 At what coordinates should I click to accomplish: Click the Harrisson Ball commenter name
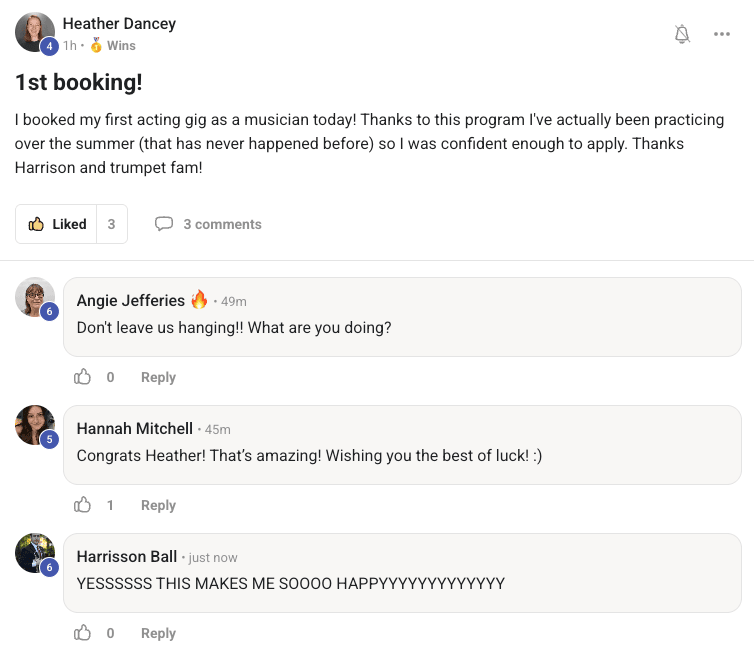pos(126,556)
